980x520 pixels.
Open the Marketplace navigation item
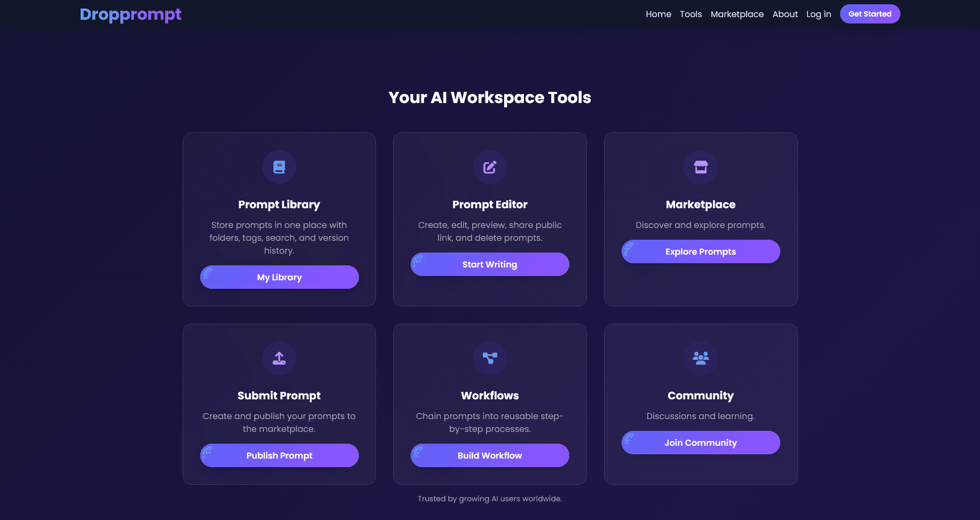click(x=737, y=14)
